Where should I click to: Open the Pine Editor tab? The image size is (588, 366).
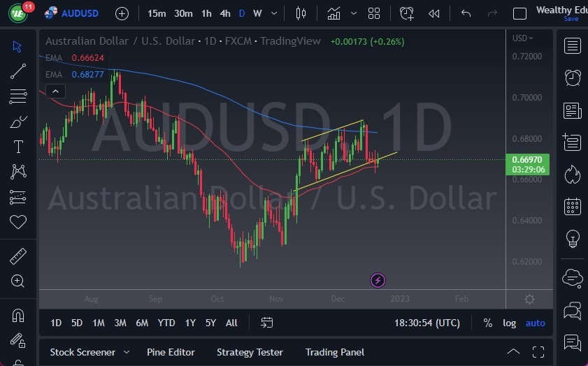171,352
